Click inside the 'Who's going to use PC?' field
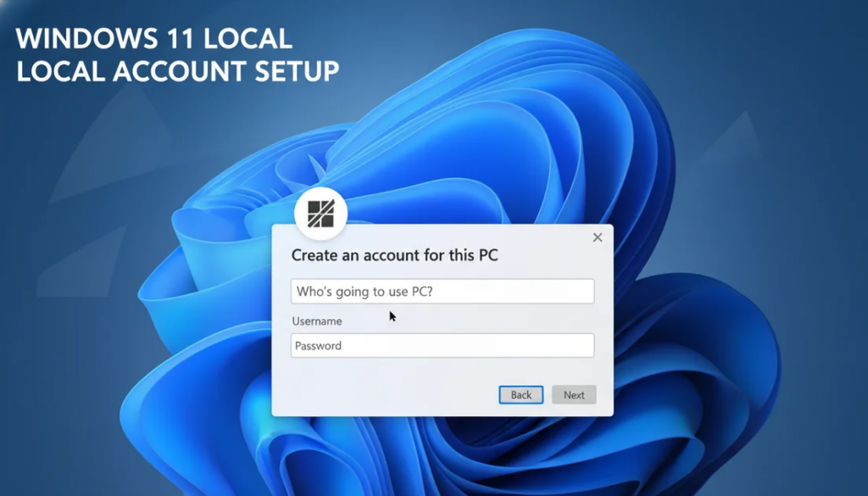 tap(441, 291)
